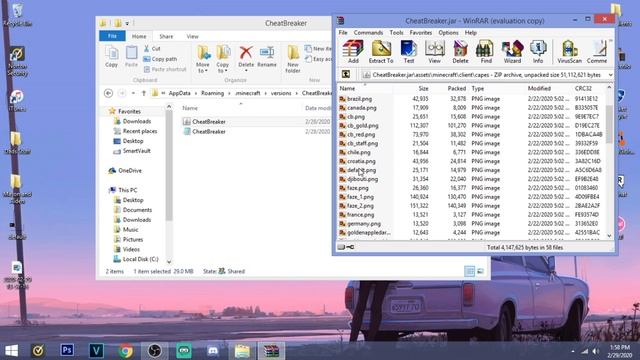This screenshot has height=360, width=640.
Task: Open Discord from the taskbar
Action: coord(213,351)
